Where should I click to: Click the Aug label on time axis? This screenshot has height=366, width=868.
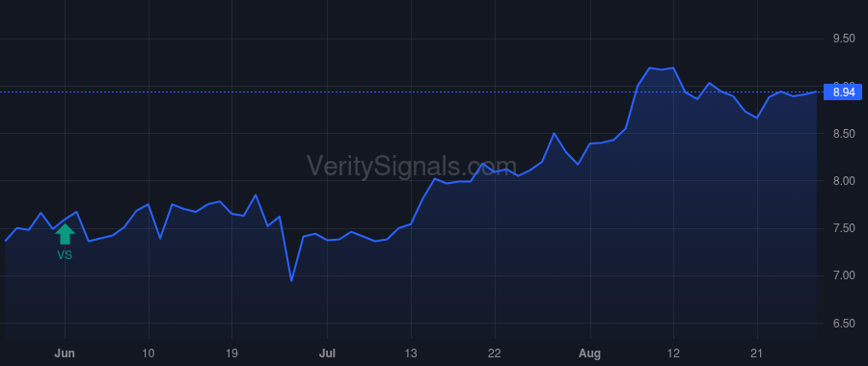click(590, 353)
